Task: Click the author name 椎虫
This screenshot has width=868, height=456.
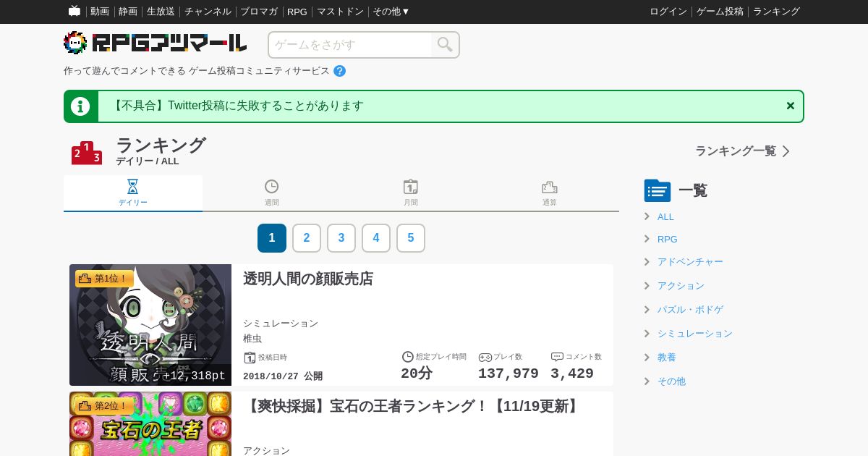Action: point(252,338)
